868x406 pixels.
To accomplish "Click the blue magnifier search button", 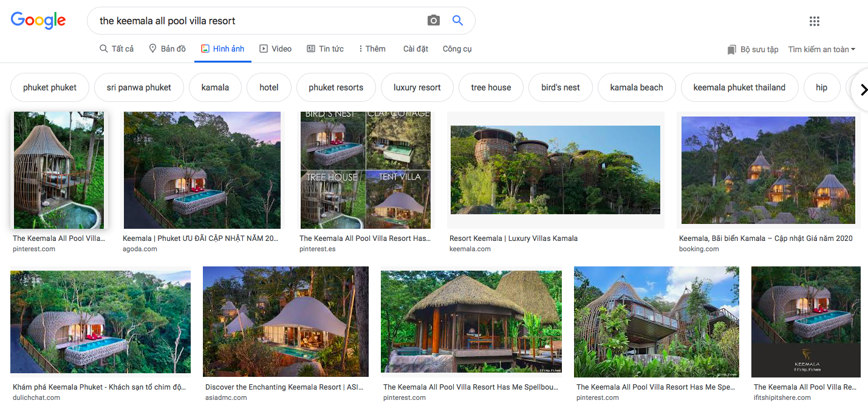I will point(458,21).
